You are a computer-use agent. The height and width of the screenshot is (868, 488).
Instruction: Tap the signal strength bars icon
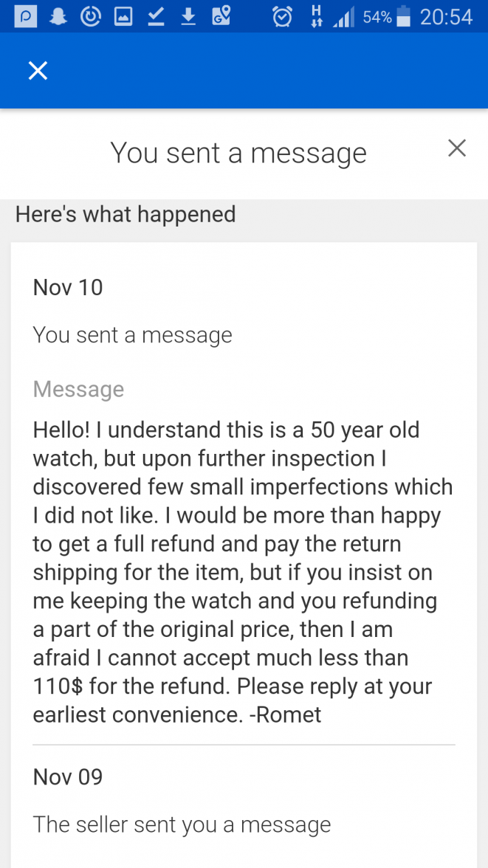(343, 17)
